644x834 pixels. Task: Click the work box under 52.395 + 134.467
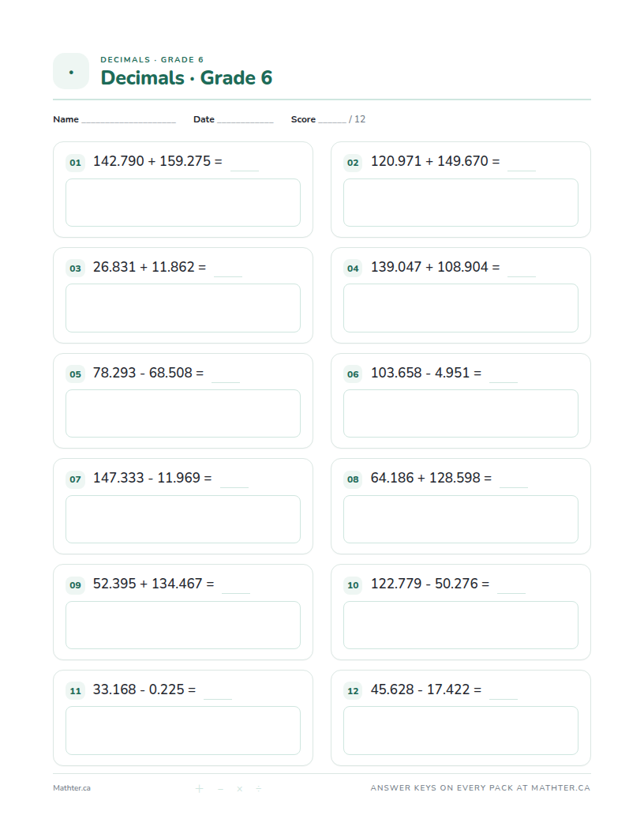click(183, 625)
